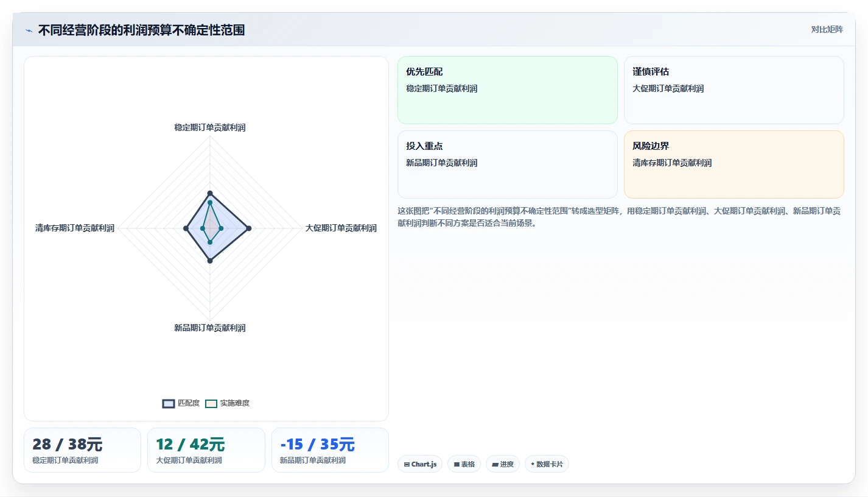
Task: Click the title 不同经营阶段的利润预算不确定性范围
Action: 141,30
